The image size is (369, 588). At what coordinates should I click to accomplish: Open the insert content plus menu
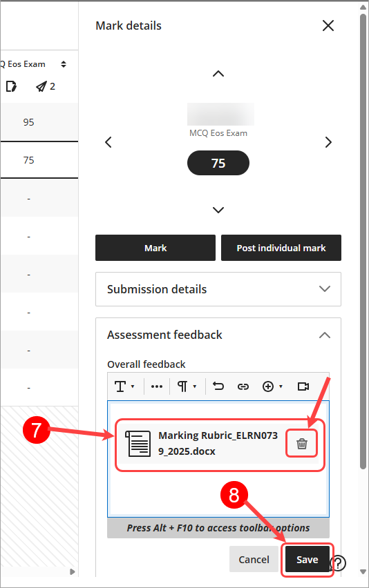(x=272, y=386)
